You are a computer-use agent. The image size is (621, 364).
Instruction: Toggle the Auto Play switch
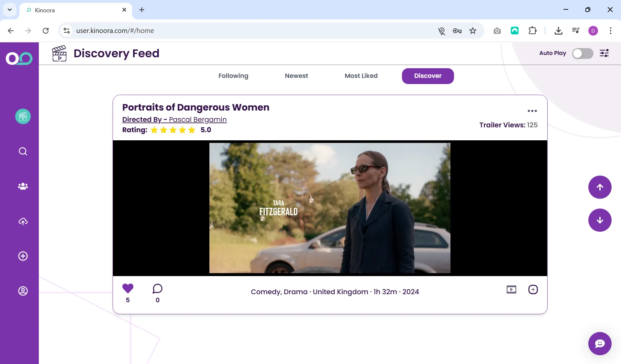[x=582, y=53]
